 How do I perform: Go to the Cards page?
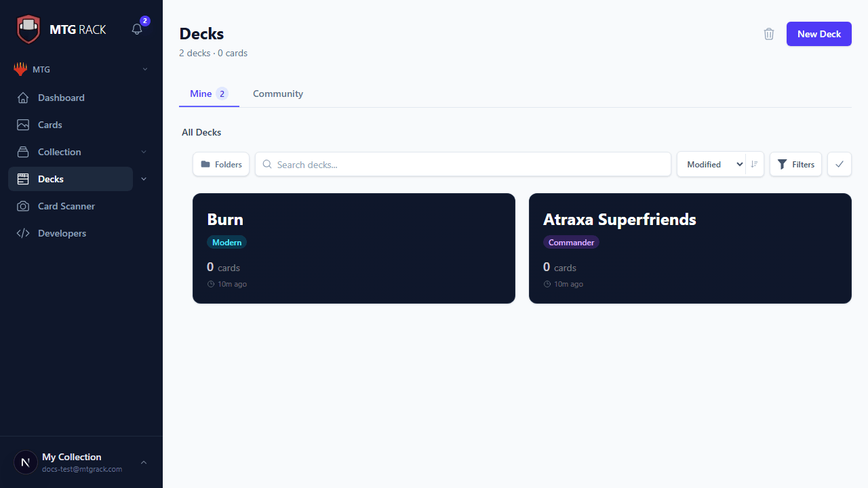[50, 125]
